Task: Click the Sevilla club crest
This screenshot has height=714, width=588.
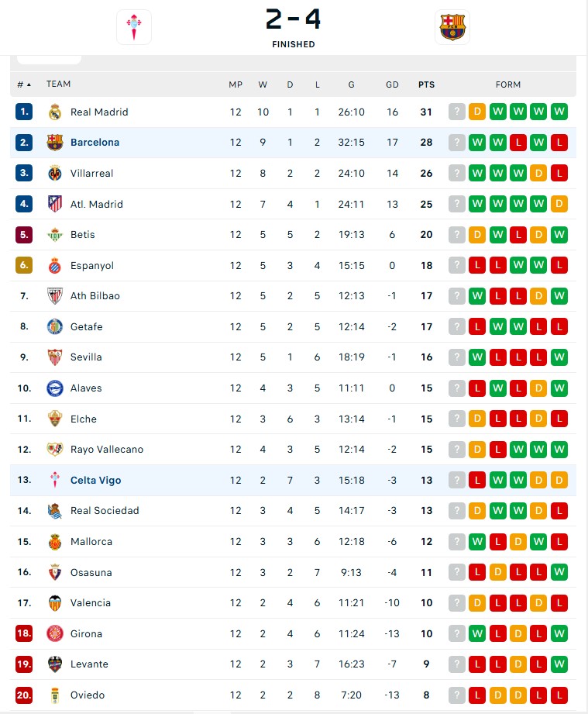Action: pos(55,357)
